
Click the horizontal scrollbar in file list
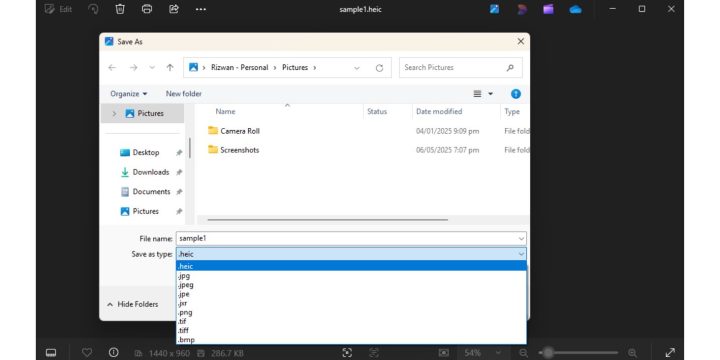point(328,219)
